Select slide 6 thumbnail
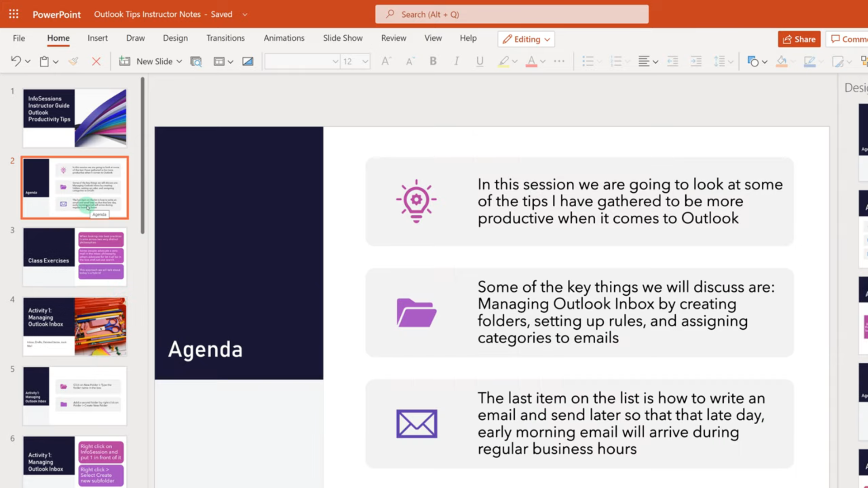This screenshot has height=488, width=868. pos(75,462)
